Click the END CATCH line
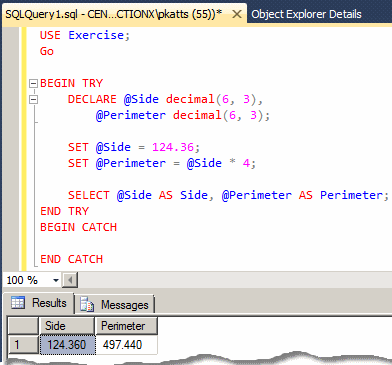The image size is (392, 365). (x=71, y=259)
